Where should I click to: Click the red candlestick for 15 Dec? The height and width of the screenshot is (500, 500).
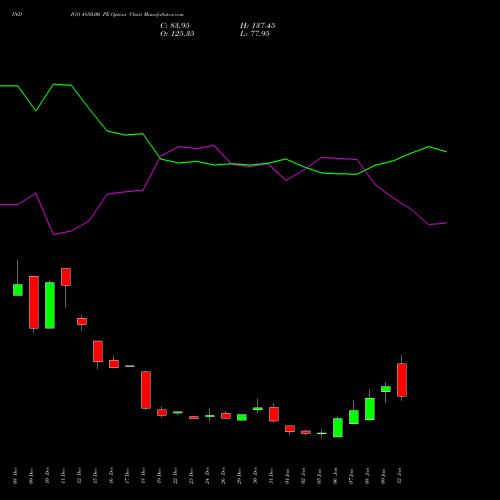click(x=98, y=351)
